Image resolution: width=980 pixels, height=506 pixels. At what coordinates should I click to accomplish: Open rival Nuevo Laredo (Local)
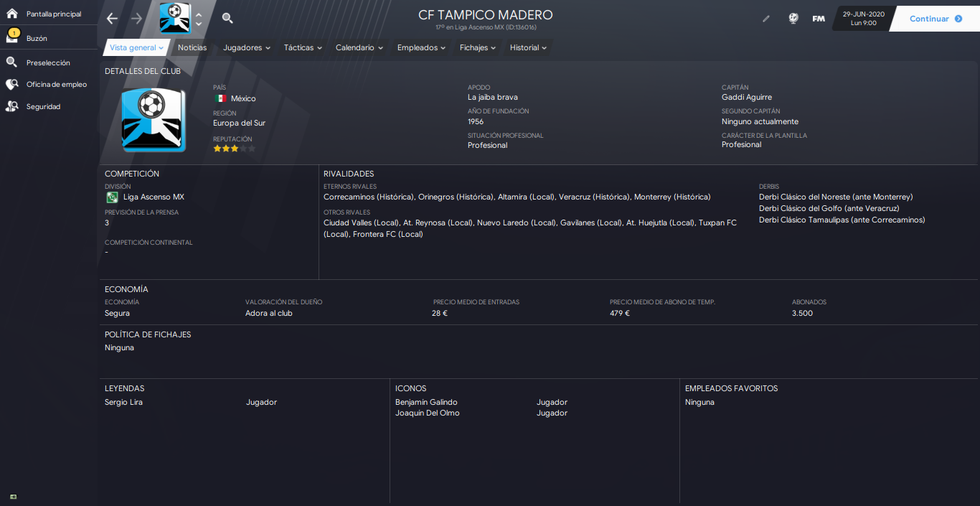click(517, 222)
